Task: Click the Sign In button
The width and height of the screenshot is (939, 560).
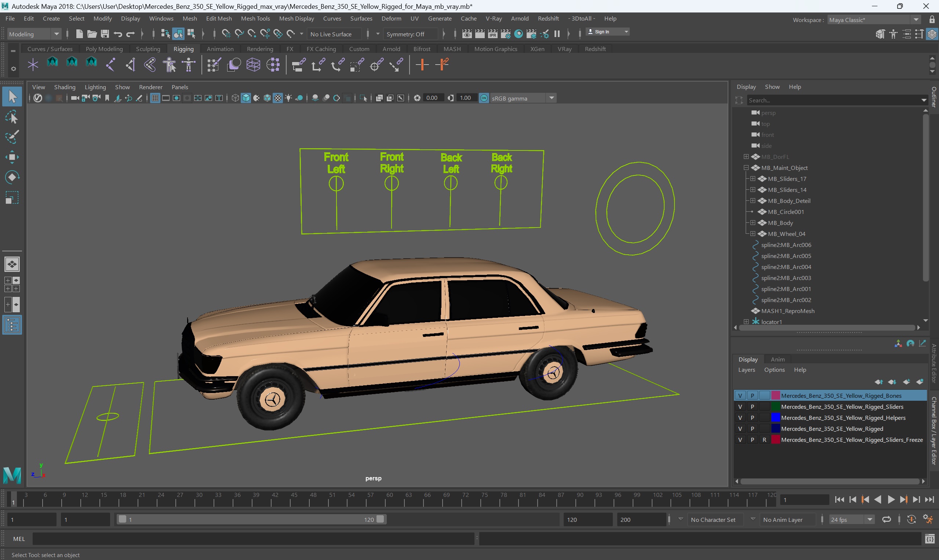Action: [x=608, y=32]
